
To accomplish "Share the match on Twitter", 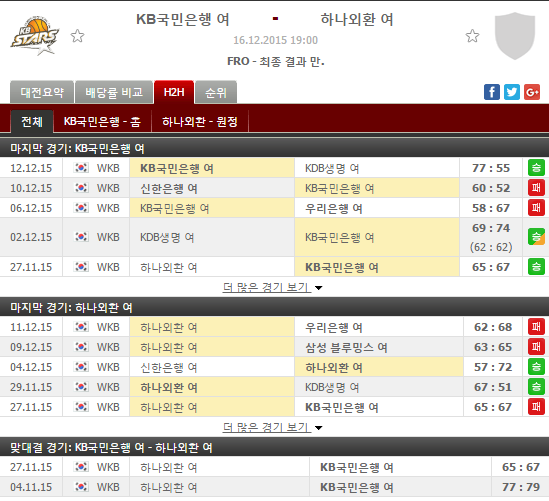I will click(x=512, y=92).
